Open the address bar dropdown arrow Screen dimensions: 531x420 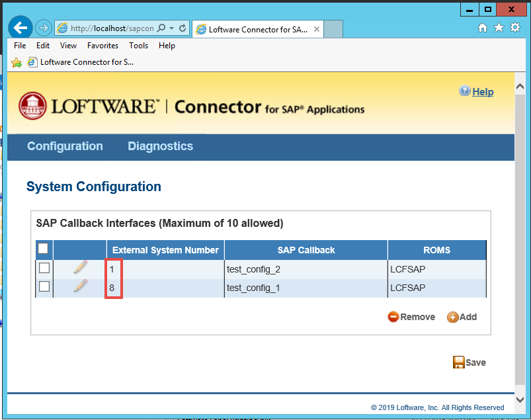(x=172, y=28)
